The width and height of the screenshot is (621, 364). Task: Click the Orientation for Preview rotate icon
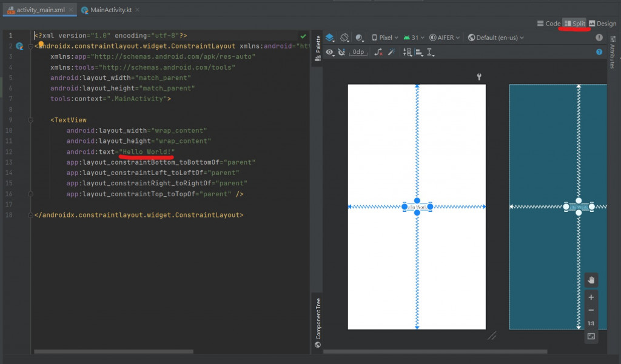tap(344, 38)
